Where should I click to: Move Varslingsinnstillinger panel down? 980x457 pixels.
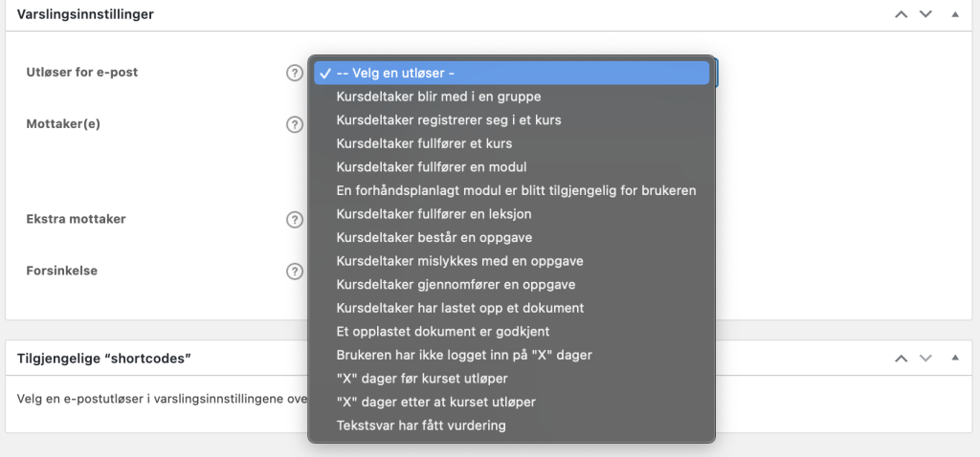(x=925, y=14)
